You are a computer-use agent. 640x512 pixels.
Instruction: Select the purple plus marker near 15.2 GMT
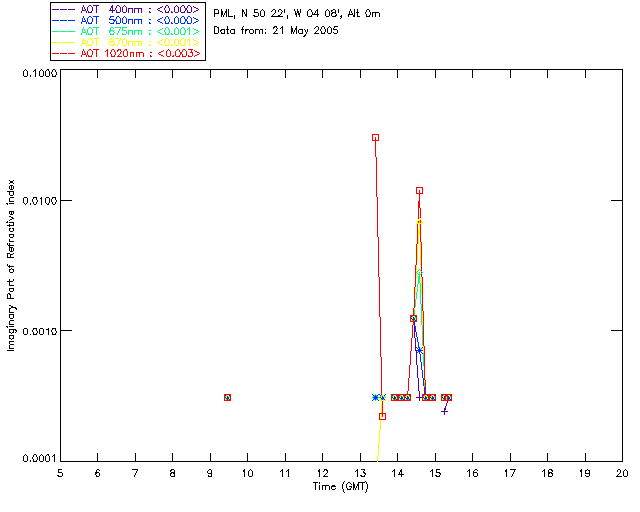pyautogui.click(x=444, y=412)
